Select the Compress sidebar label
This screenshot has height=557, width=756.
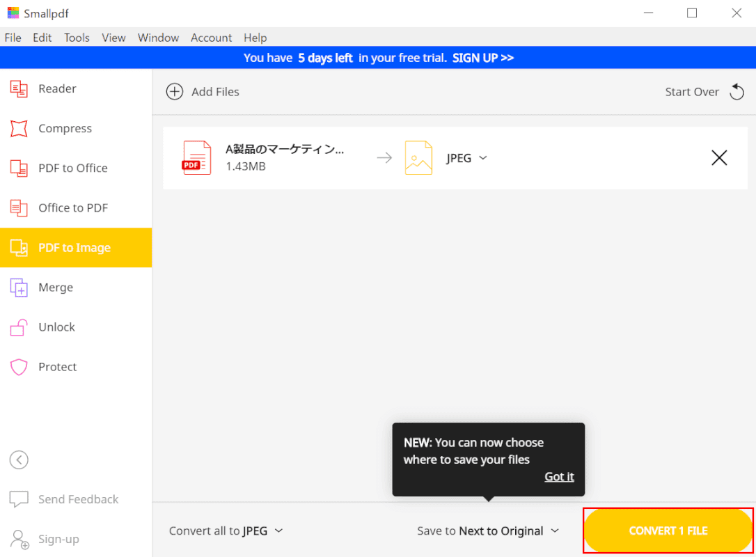pos(65,128)
